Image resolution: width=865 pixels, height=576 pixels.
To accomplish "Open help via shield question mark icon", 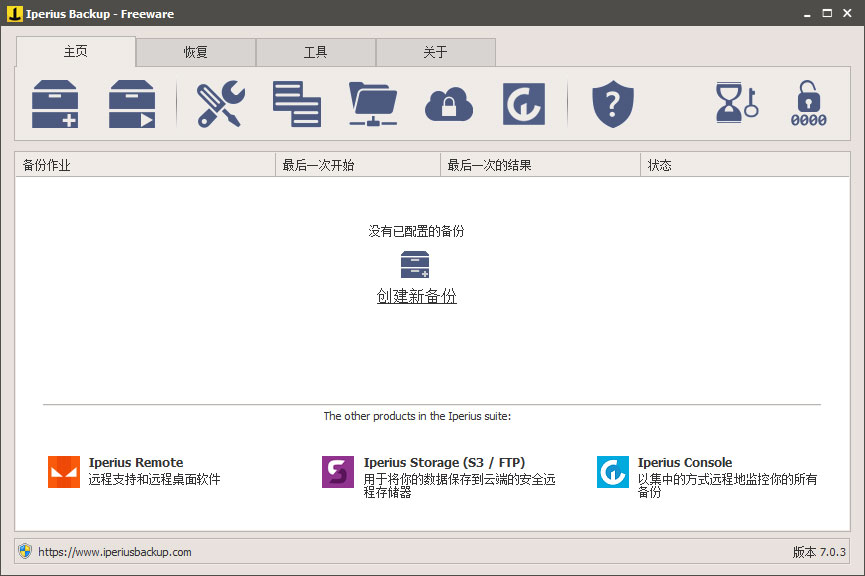I will pyautogui.click(x=612, y=104).
